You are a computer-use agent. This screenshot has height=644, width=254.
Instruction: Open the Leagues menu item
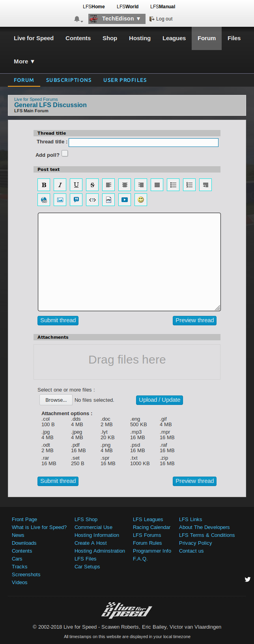[174, 38]
